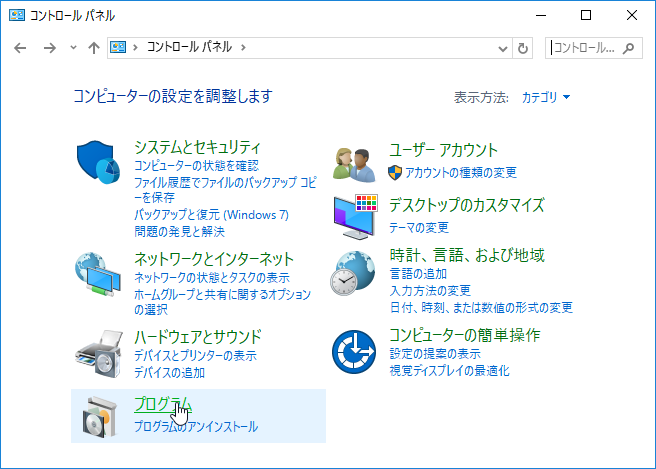Click プログラムのアンインストール link
This screenshot has width=656, height=469.
pyautogui.click(x=196, y=427)
